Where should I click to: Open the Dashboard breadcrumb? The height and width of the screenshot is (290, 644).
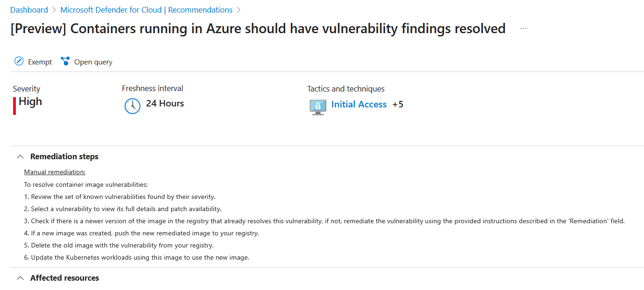(x=29, y=9)
